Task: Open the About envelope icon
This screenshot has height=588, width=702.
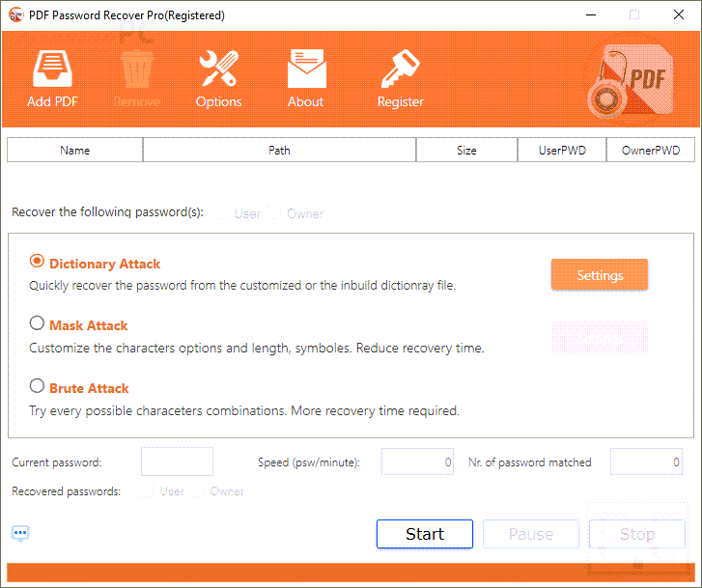Action: pos(307,69)
